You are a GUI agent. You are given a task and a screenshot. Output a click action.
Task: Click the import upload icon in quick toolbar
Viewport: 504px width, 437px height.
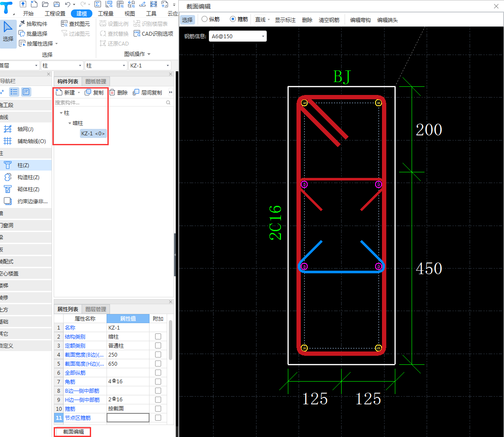pyautogui.click(x=23, y=4)
